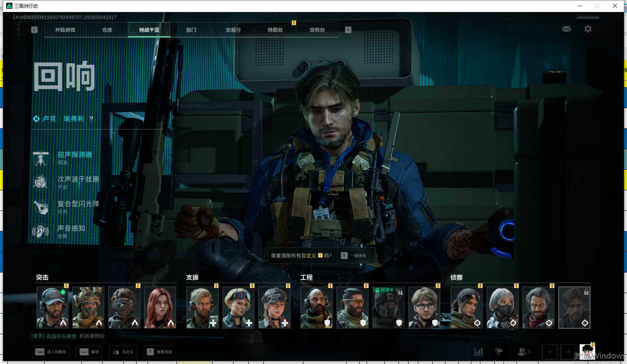This screenshot has height=364, width=627.
Task: Select the 支援 operator with goggles on her blonde hair
Action: pyautogui.click(x=238, y=307)
